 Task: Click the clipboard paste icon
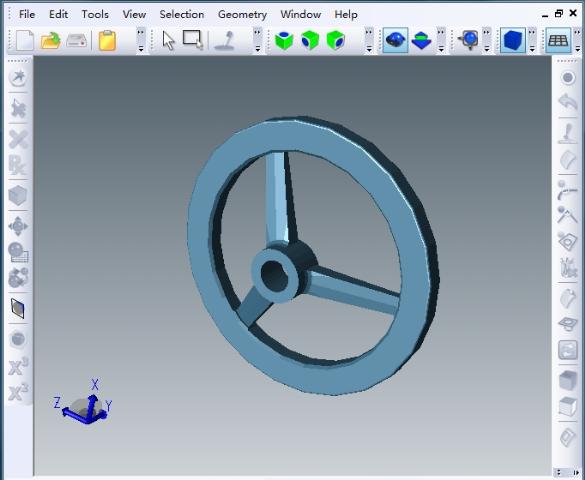(107, 40)
